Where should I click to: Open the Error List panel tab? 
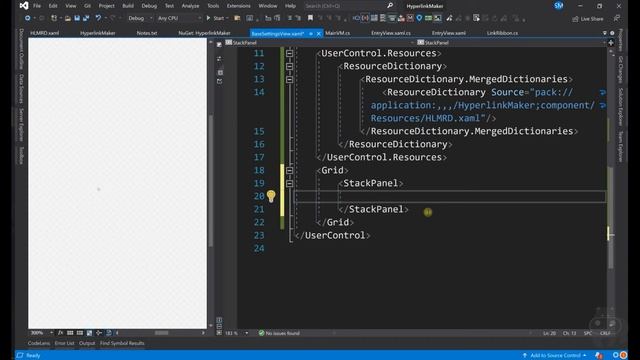(x=64, y=343)
